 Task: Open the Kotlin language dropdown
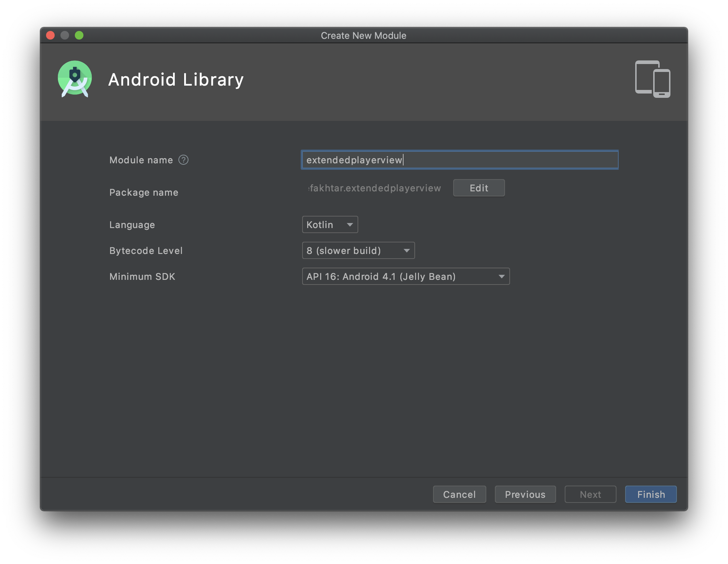click(330, 224)
